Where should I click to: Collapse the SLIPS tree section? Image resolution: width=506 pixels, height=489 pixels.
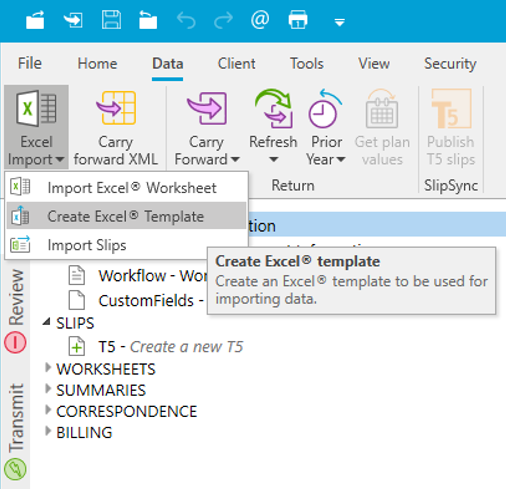47,321
